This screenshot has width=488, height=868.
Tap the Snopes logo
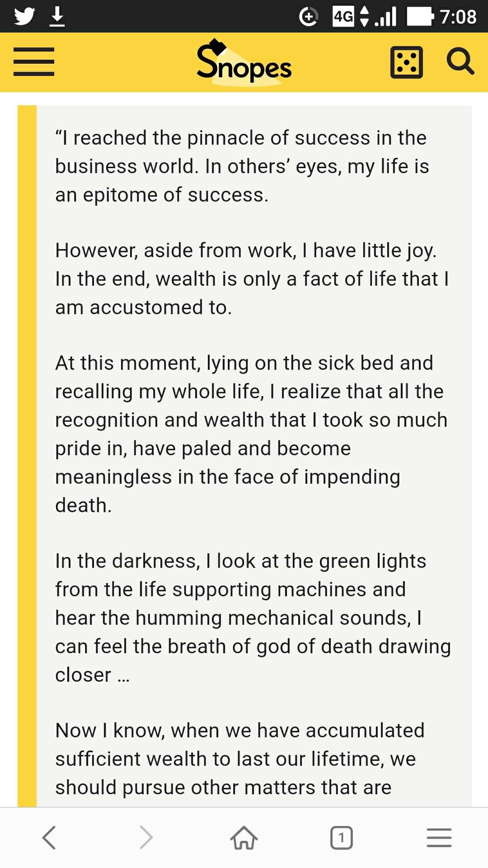(244, 62)
